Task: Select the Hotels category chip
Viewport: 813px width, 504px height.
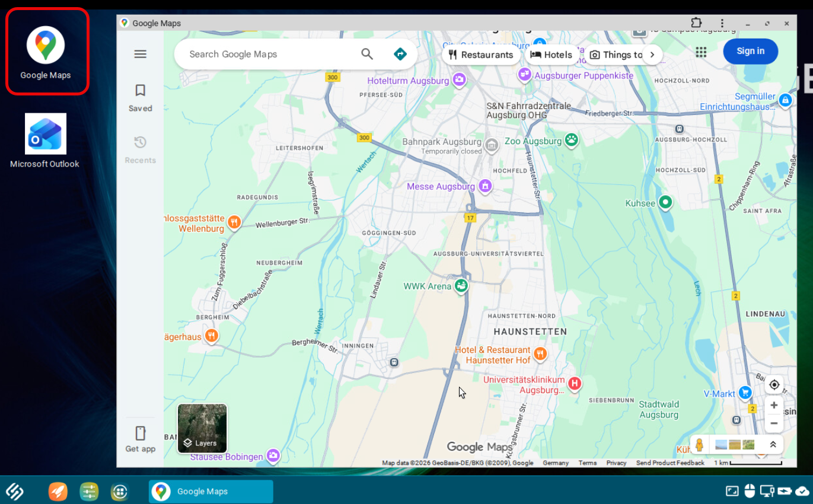Action: tap(551, 55)
